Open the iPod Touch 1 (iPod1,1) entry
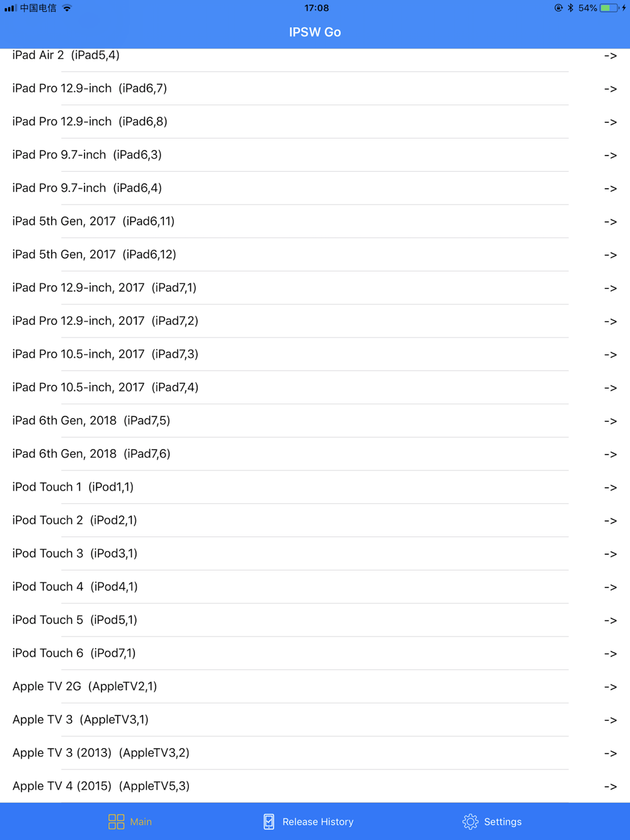Viewport: 630px width, 840px height. tap(73, 487)
